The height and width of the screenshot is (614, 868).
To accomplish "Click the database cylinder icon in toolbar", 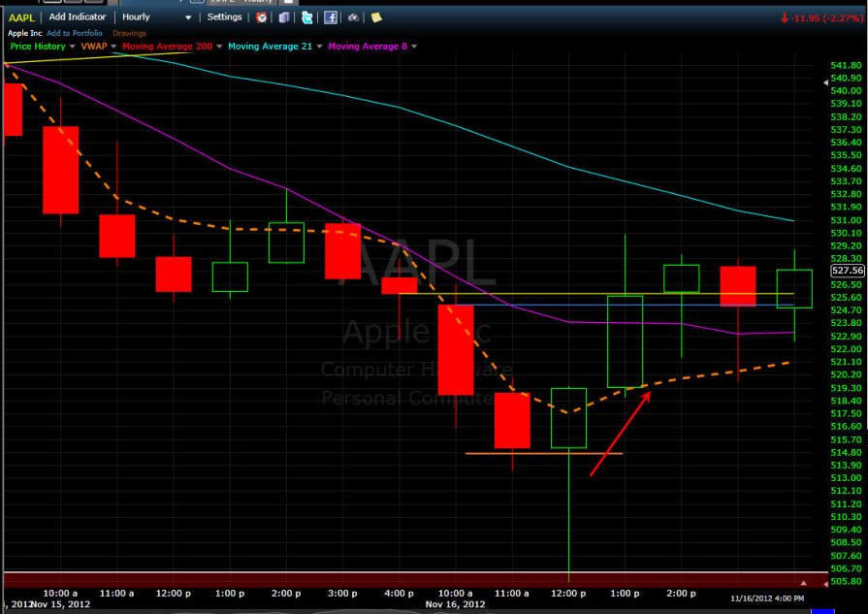I will tap(284, 17).
